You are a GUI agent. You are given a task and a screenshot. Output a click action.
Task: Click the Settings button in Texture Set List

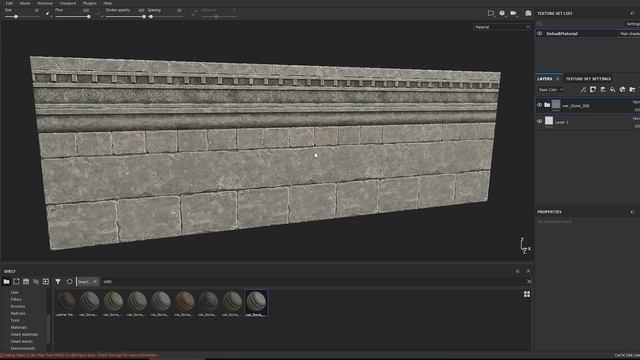click(633, 24)
